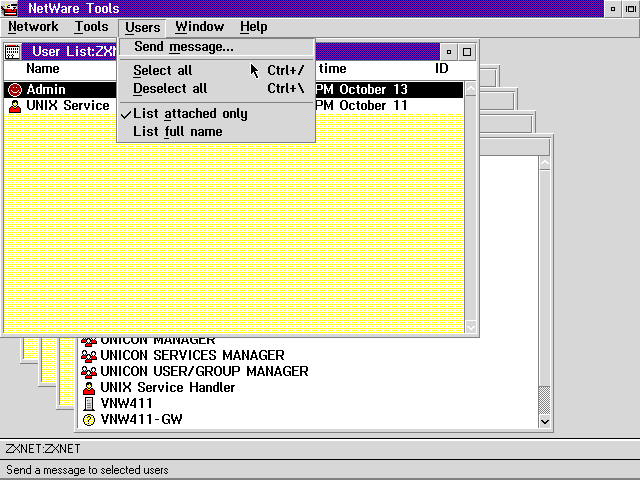
Task: Minimize the User List window
Action: point(449,52)
